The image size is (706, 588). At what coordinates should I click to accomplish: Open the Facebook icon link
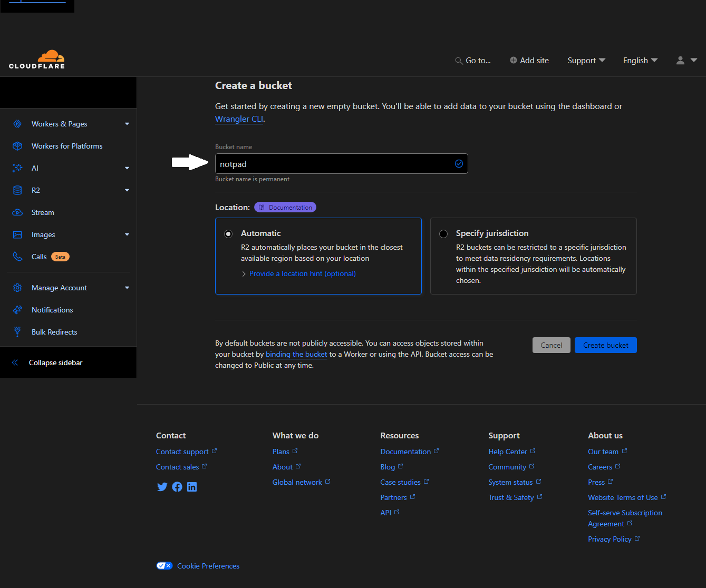pos(177,487)
